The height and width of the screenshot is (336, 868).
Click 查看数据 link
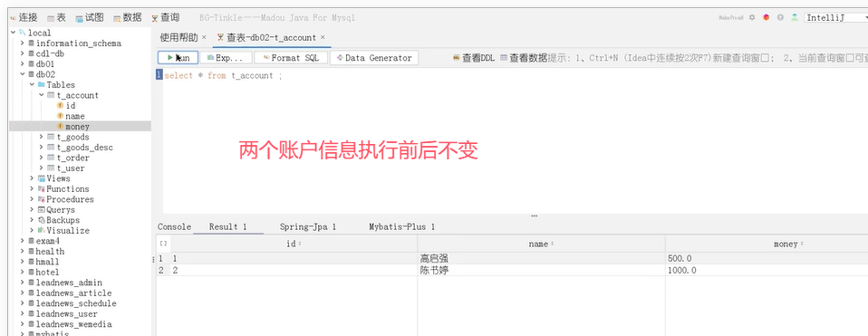[x=524, y=58]
